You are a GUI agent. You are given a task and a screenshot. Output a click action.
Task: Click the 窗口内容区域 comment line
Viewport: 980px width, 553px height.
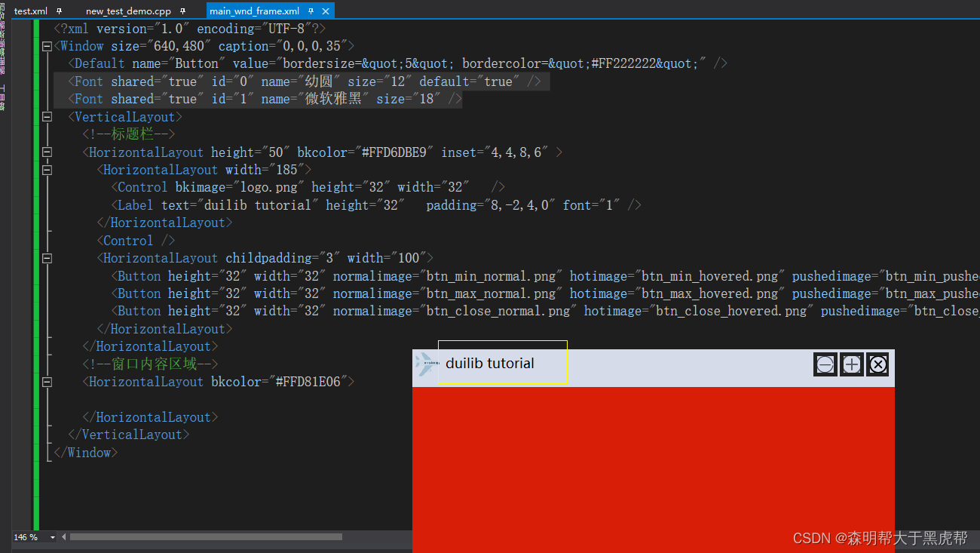[x=150, y=364]
